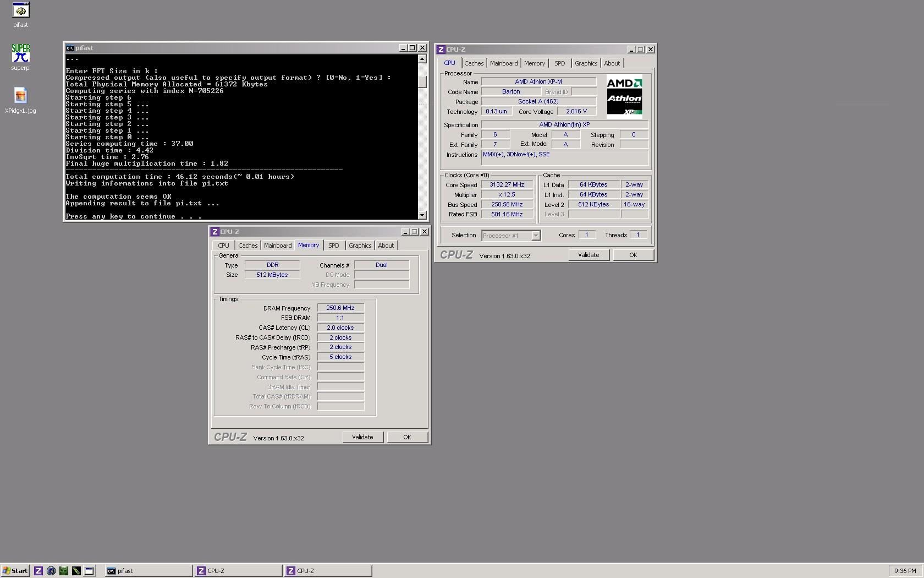This screenshot has height=578, width=924.
Task: Open Graphics tab in processor window
Action: [586, 63]
